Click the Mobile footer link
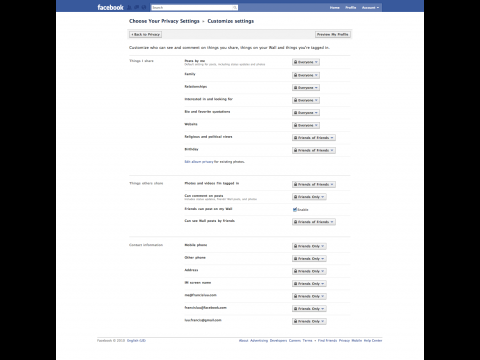 click(x=357, y=341)
